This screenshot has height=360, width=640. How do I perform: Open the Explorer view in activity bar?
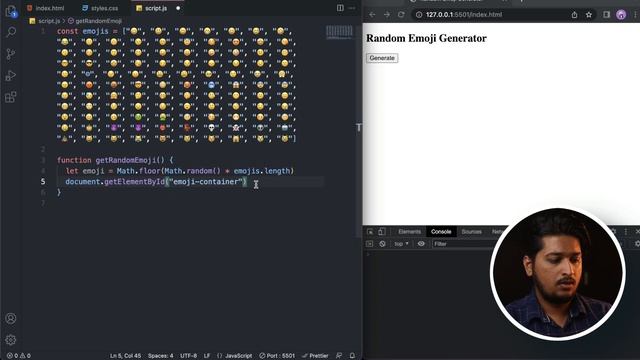pos(11,11)
